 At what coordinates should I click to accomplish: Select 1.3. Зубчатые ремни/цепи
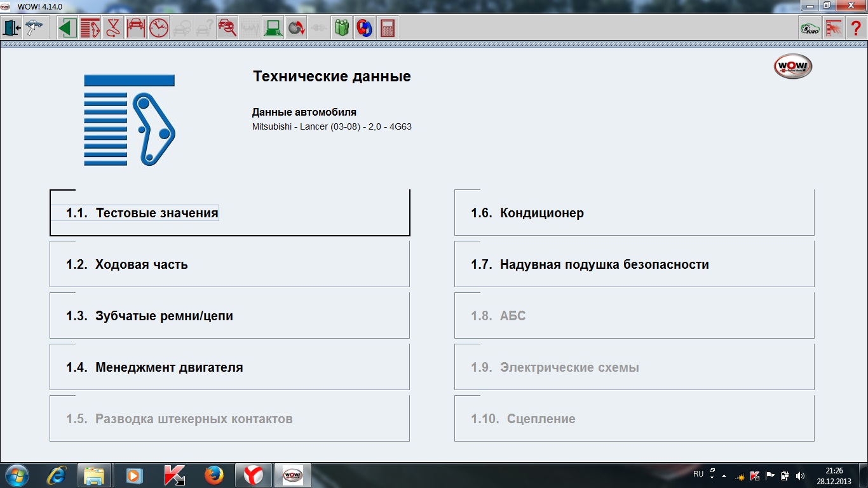pyautogui.click(x=229, y=316)
